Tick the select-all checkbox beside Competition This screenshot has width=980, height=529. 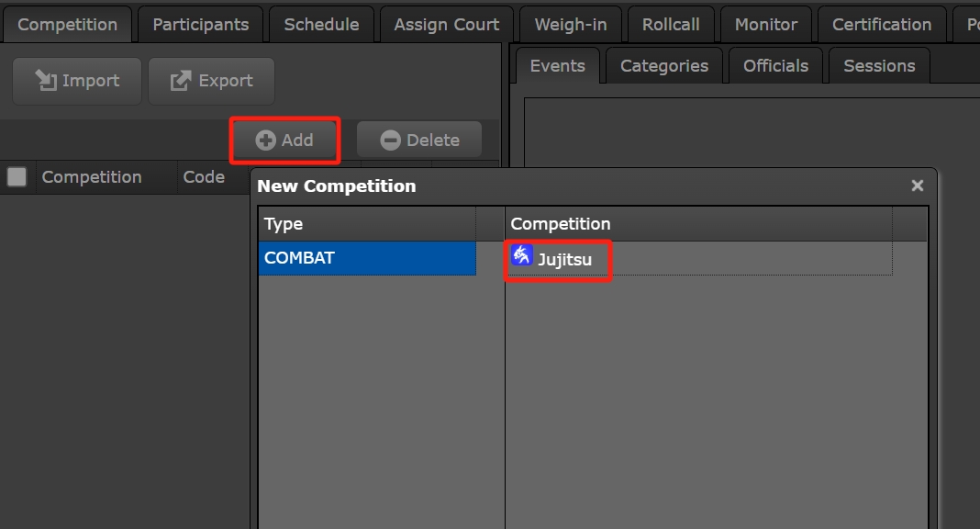(17, 177)
